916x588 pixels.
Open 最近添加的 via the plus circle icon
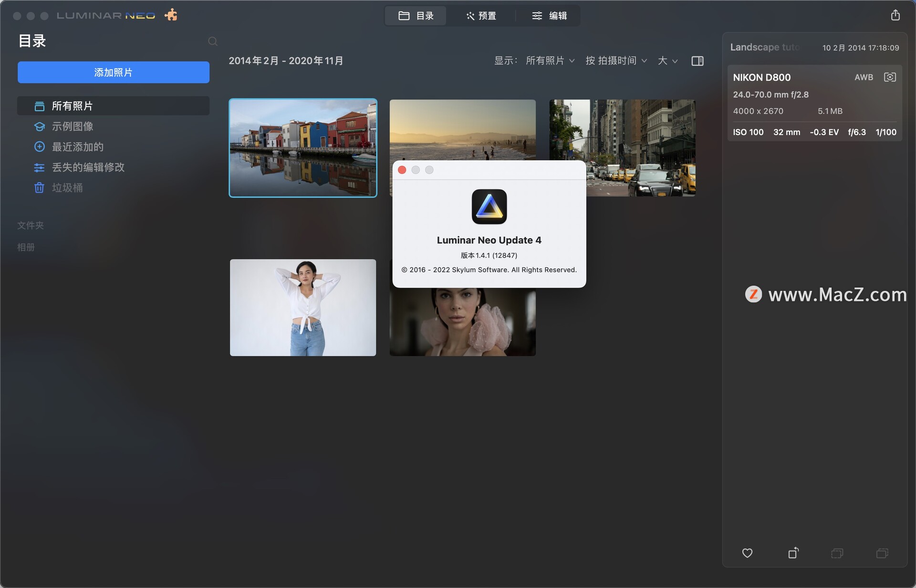click(40, 147)
